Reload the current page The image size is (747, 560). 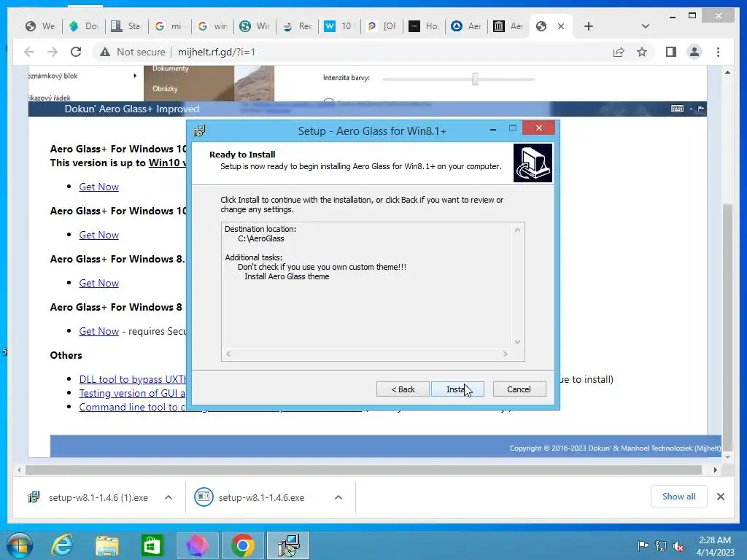(76, 52)
